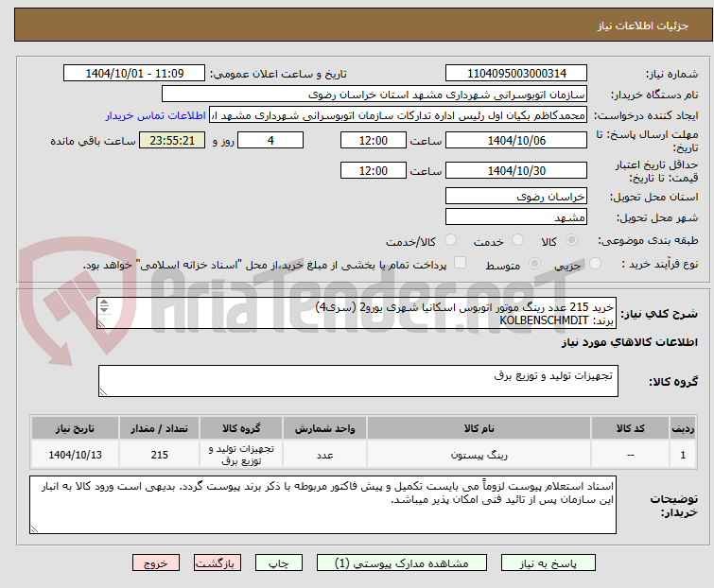This screenshot has height=588, width=714.
Task: Click the شهر محل تحویل field مشهد
Action: click(x=516, y=217)
